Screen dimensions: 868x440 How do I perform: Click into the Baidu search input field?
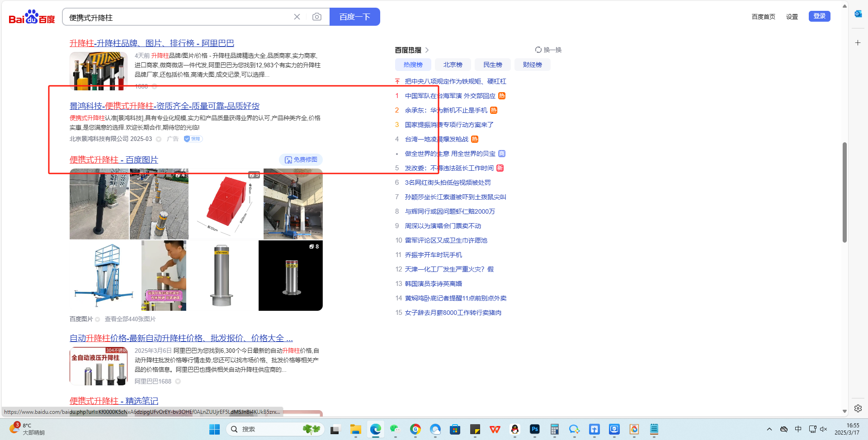[x=179, y=17]
